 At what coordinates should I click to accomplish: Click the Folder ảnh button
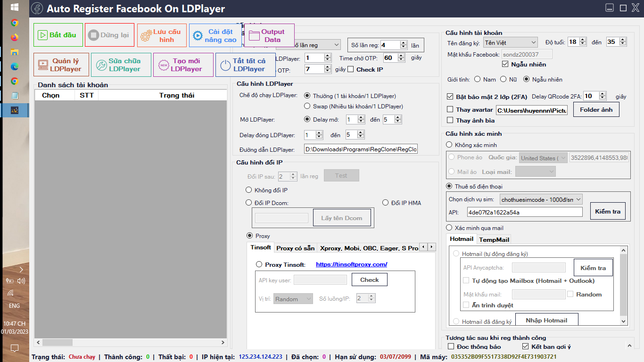596,109
